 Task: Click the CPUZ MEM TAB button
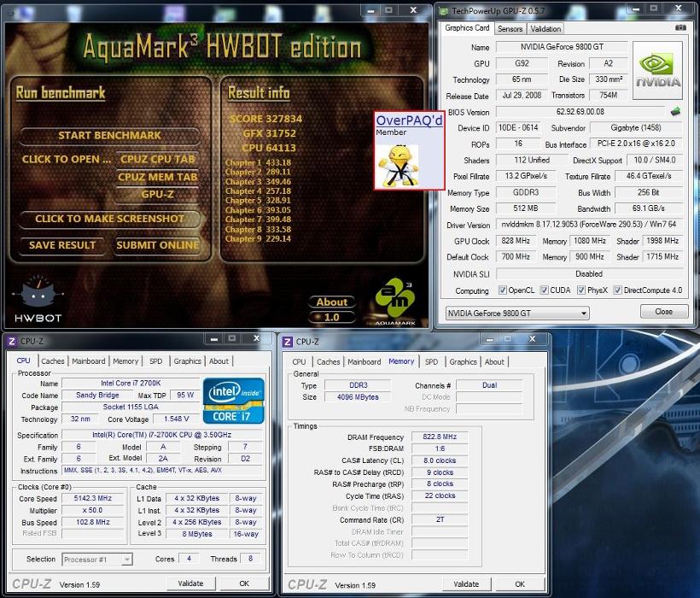click(158, 178)
